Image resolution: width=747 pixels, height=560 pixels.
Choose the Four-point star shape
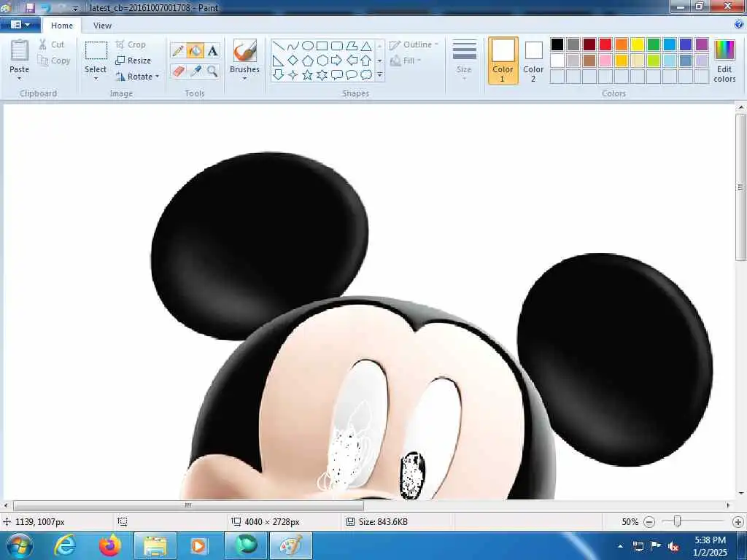[293, 75]
